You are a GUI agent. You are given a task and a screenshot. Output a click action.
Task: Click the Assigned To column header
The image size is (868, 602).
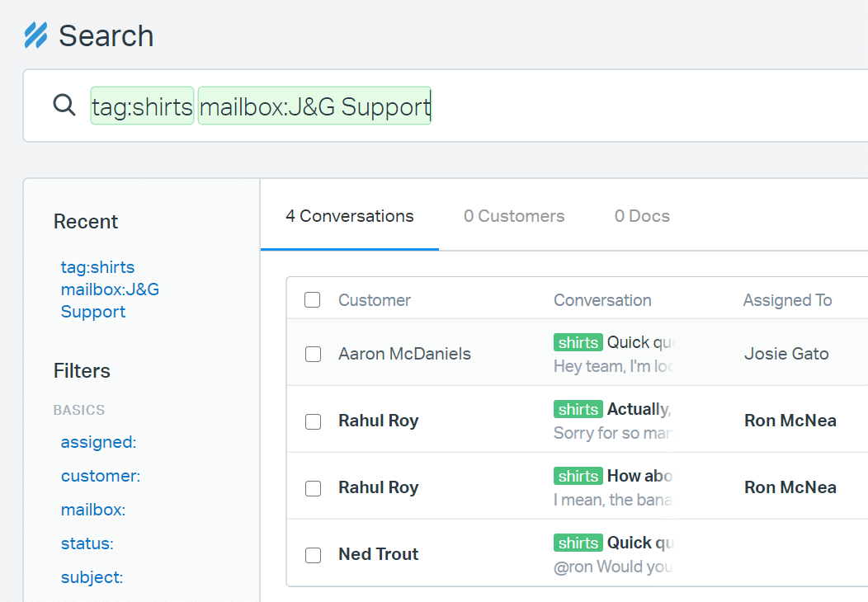pyautogui.click(x=787, y=300)
